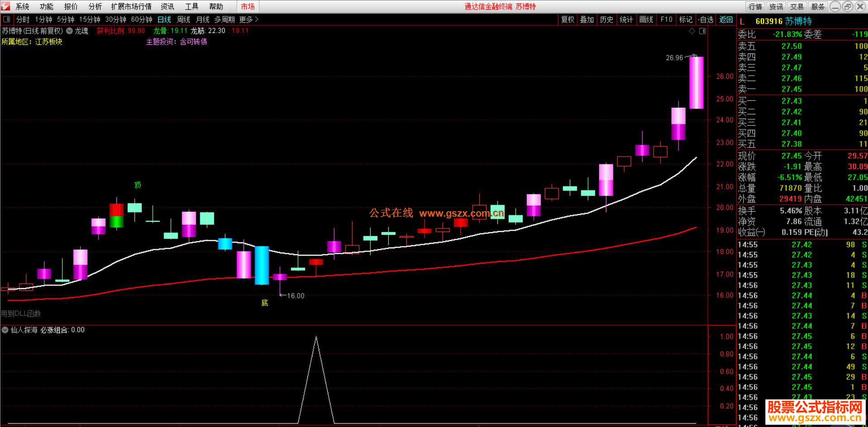Viewport: 868px width, 427px height.
Task: Open the 帮助 menu
Action: (216, 6)
